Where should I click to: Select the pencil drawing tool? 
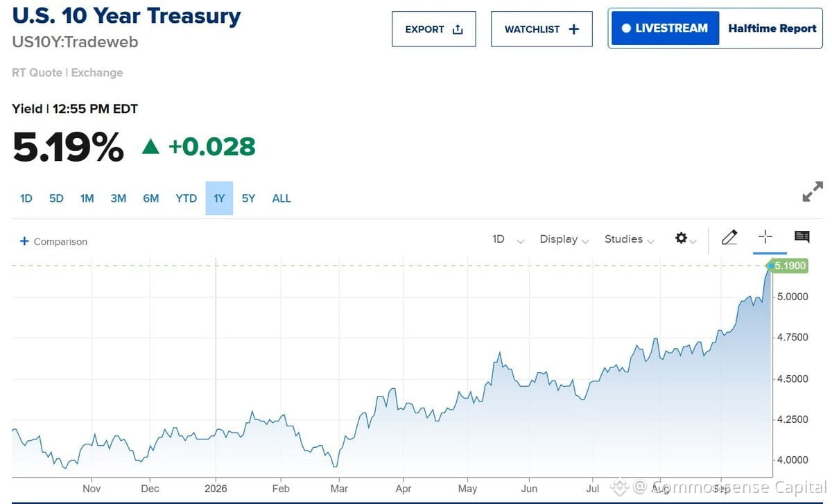pyautogui.click(x=729, y=238)
